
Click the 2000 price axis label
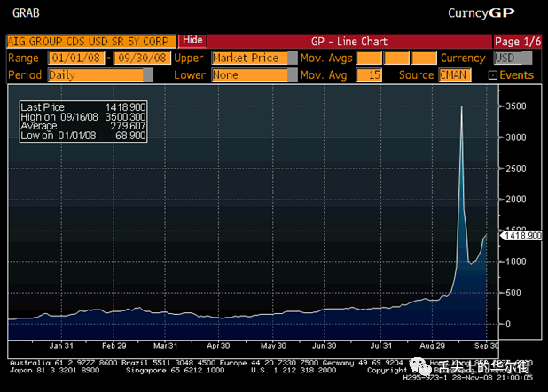[x=516, y=200]
